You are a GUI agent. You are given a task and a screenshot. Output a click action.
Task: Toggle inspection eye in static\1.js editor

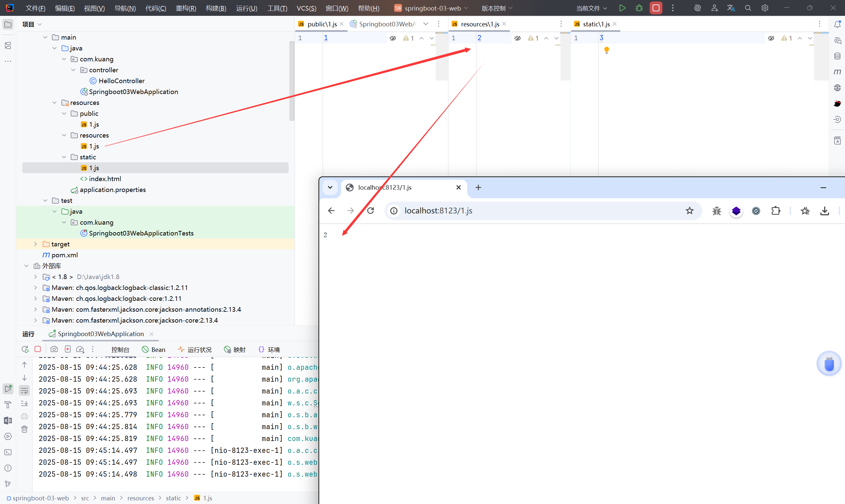[x=771, y=38]
